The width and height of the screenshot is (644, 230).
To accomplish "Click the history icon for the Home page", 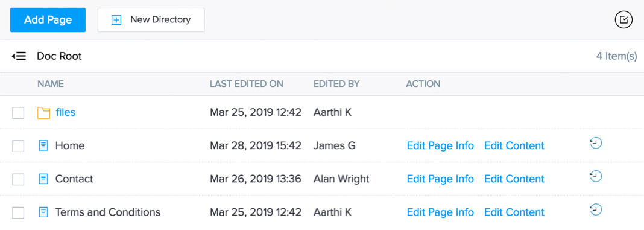I will click(596, 143).
